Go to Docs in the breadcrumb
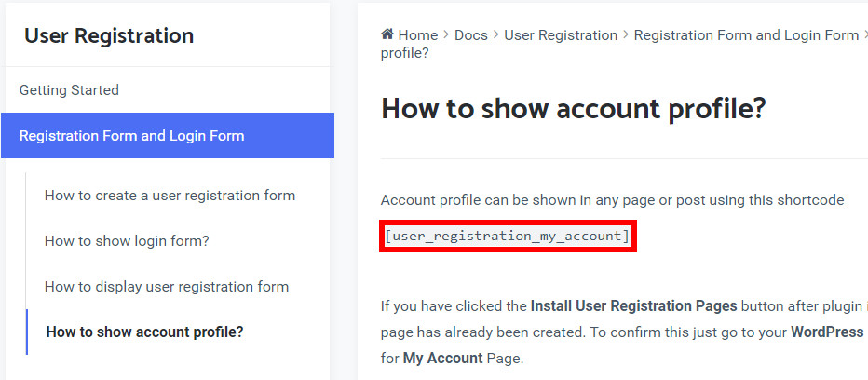The height and width of the screenshot is (380, 868). pos(471,35)
